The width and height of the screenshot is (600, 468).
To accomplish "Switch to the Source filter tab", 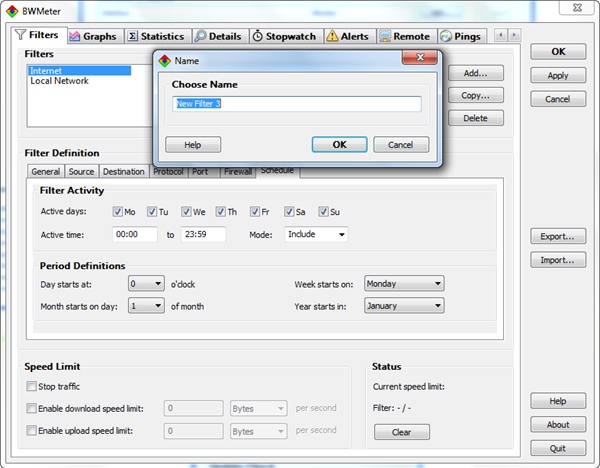I will click(x=81, y=172).
